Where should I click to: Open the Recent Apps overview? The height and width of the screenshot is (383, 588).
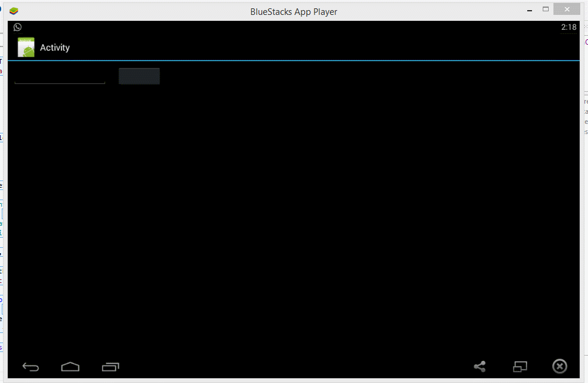tap(110, 366)
